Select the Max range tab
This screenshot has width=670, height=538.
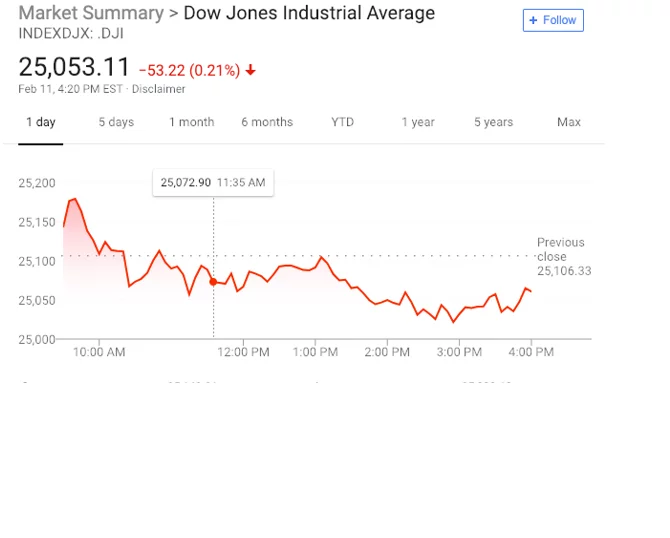pos(569,122)
